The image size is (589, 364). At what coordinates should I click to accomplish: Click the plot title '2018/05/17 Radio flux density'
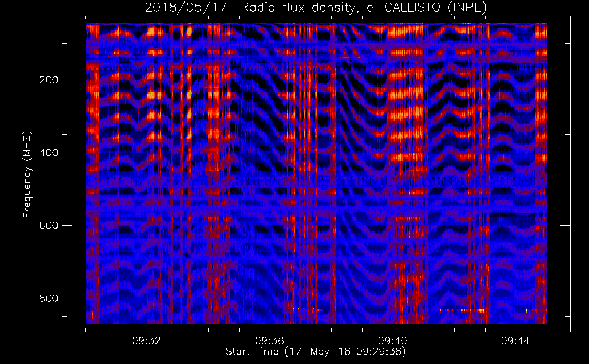coord(316,7)
